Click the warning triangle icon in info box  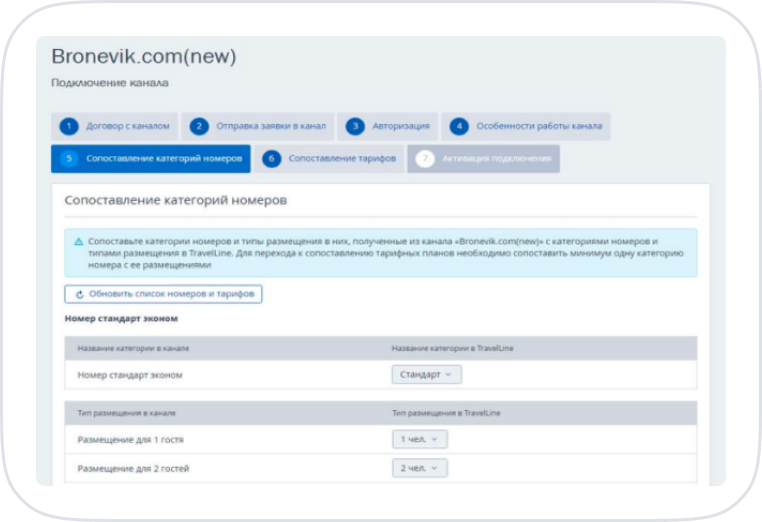[78, 242]
